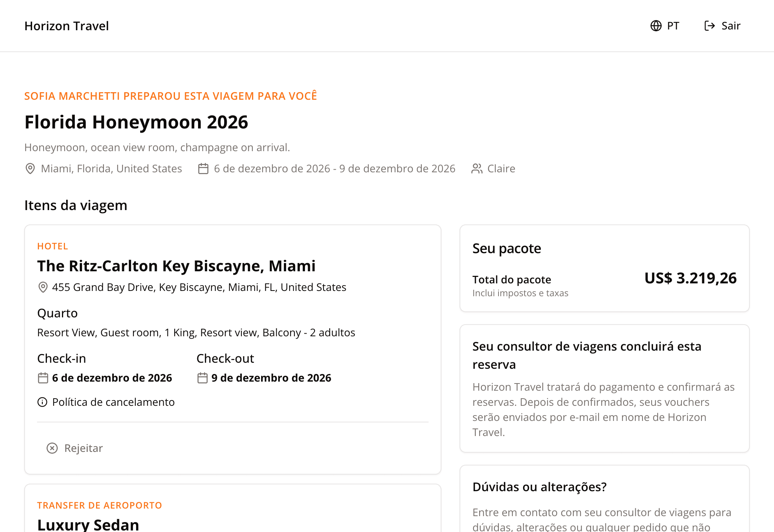Click the check-in calendar icon
The height and width of the screenshot is (532, 774).
point(43,378)
